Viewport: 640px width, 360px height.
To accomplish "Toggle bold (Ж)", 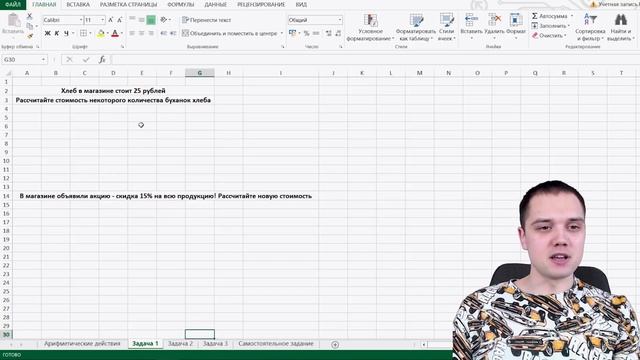I will coord(47,33).
